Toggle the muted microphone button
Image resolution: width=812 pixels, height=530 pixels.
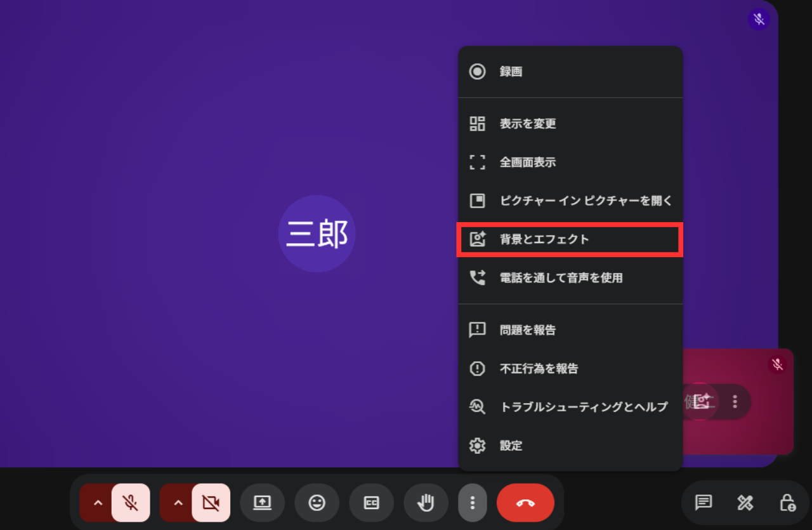(x=131, y=503)
